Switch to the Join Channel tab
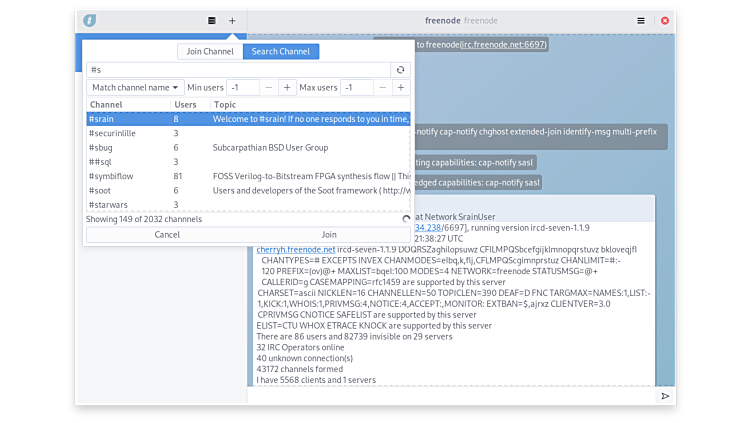 click(209, 52)
